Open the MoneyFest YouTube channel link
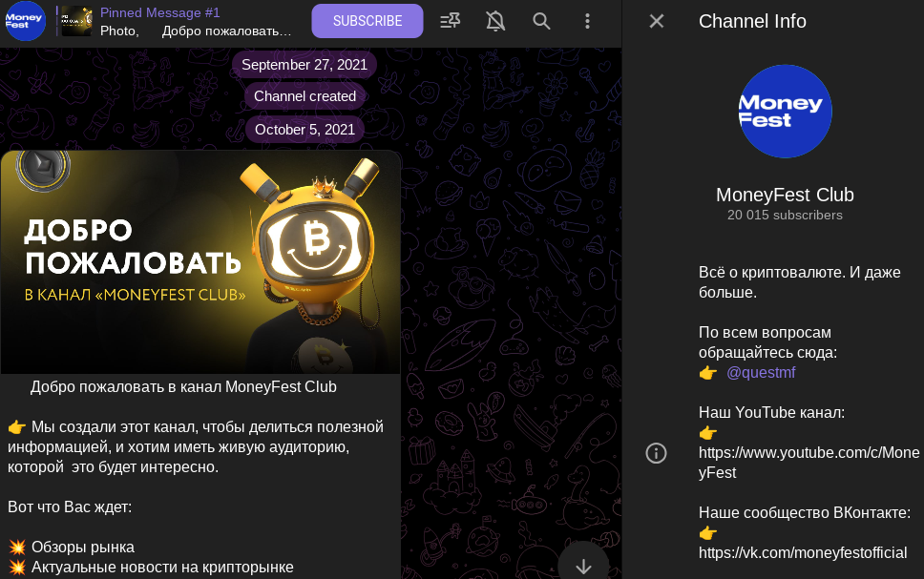 pyautogui.click(x=808, y=463)
